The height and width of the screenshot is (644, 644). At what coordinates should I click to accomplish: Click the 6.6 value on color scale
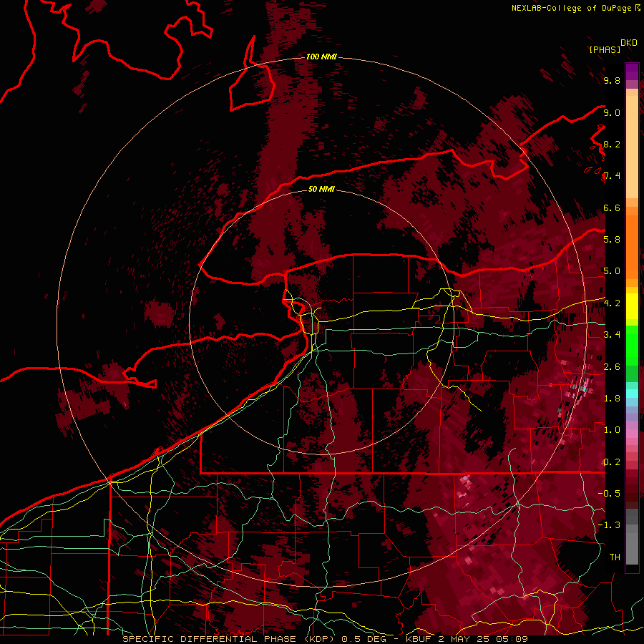(612, 208)
